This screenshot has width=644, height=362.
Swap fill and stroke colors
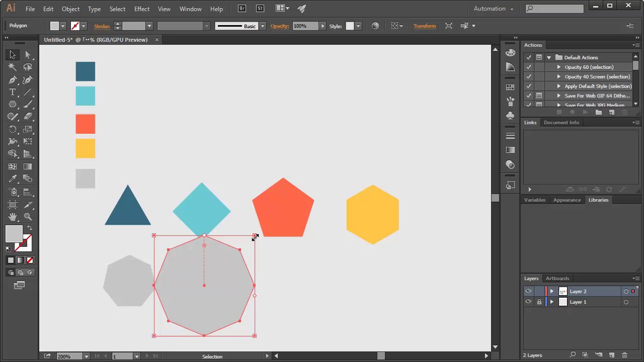tap(30, 228)
